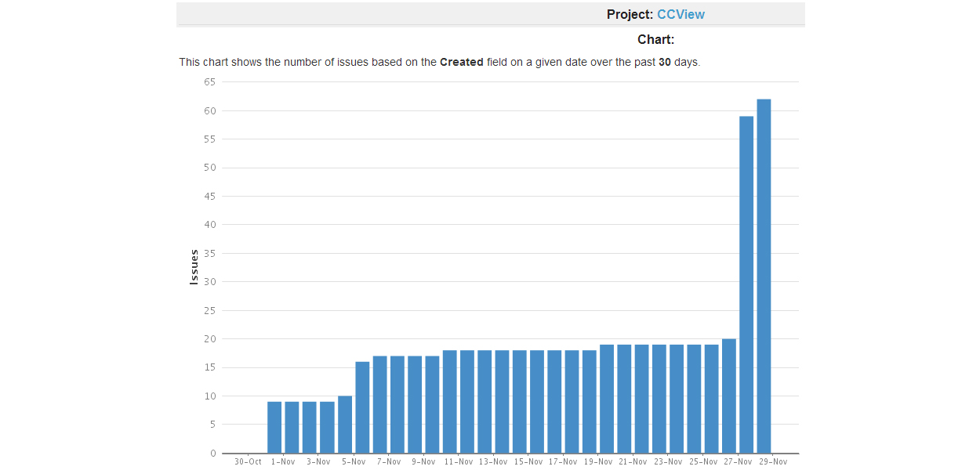Viewport: 980px width, 470px height.
Task: Select the 11-Nov axis date label
Action: pos(458,462)
